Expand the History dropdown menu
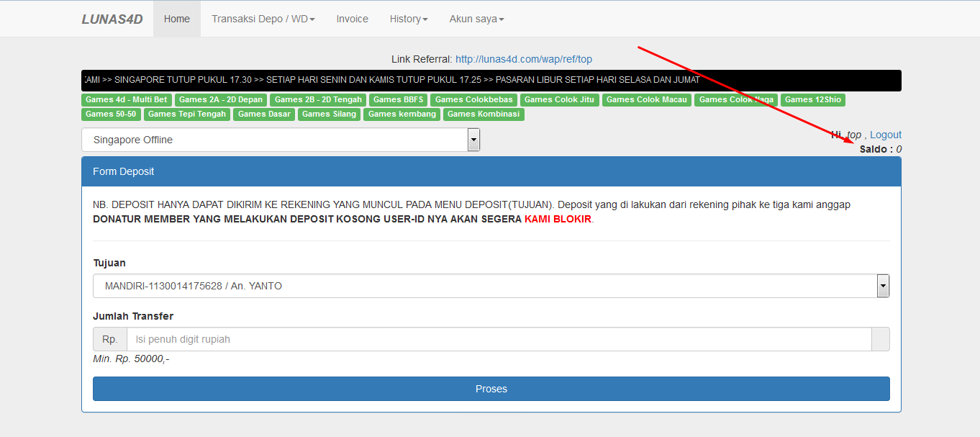Viewport: 980px width, 437px height. (x=408, y=19)
